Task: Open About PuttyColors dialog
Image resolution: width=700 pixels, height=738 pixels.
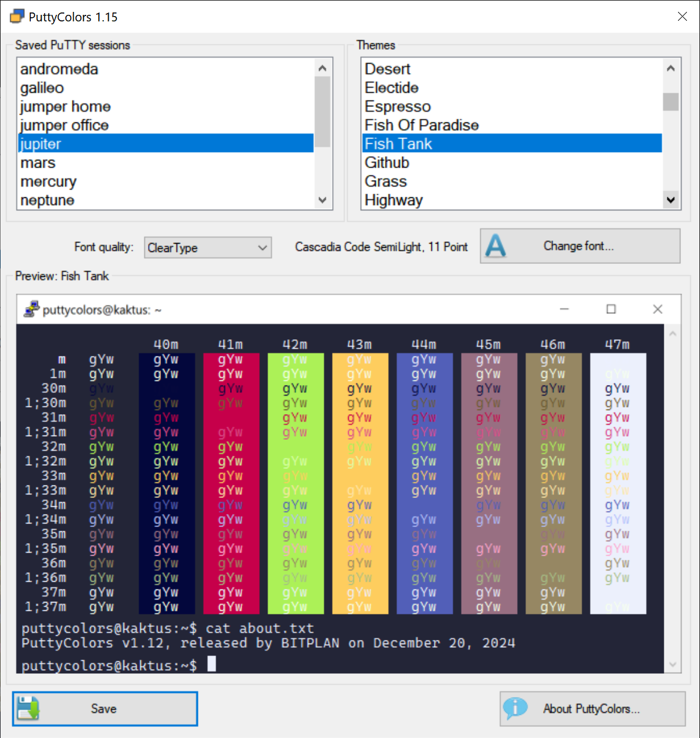Action: (592, 709)
